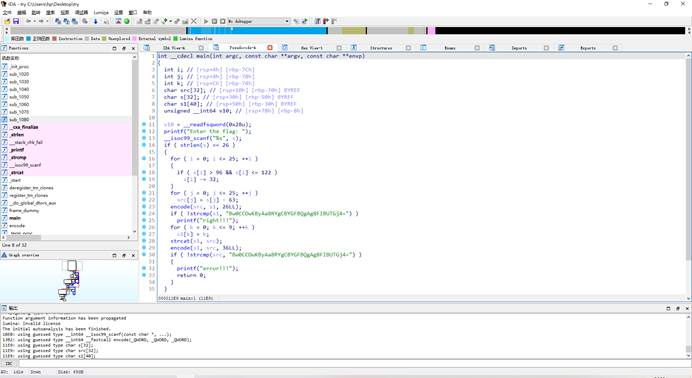Open the back navigation arrow dropdown
Viewport: 692px width, 378px height.
pos(34,21)
